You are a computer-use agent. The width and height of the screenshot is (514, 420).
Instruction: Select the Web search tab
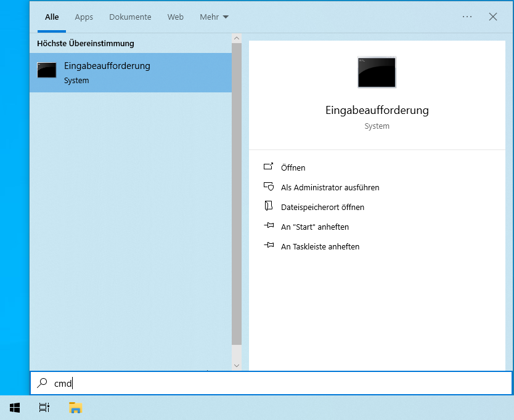[x=176, y=17]
